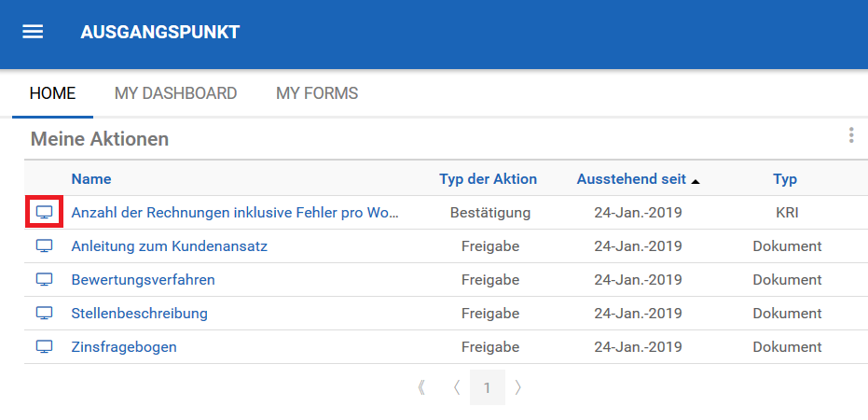This screenshot has width=868, height=420.
Task: Open the Meine Aktionen three-dot options menu
Action: 850,136
